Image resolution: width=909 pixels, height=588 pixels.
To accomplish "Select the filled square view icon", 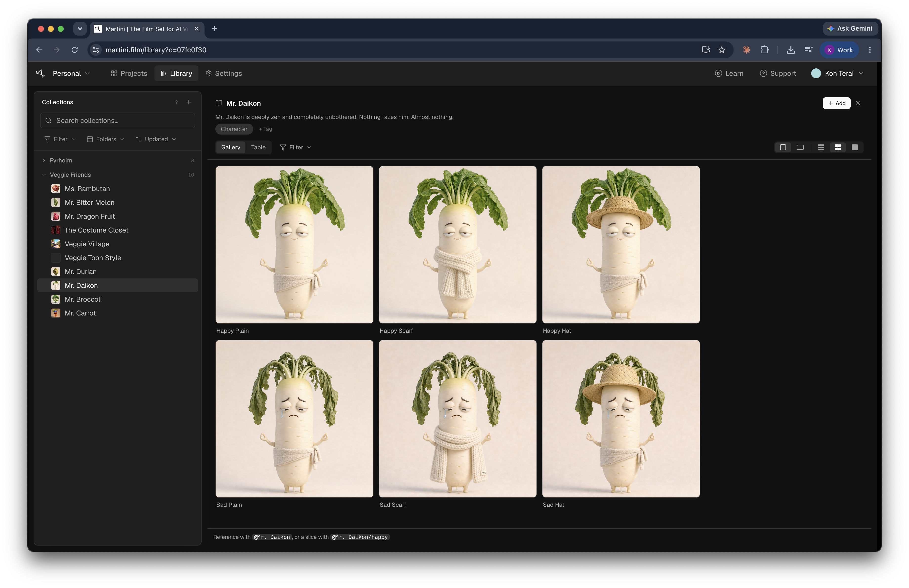I will [854, 147].
